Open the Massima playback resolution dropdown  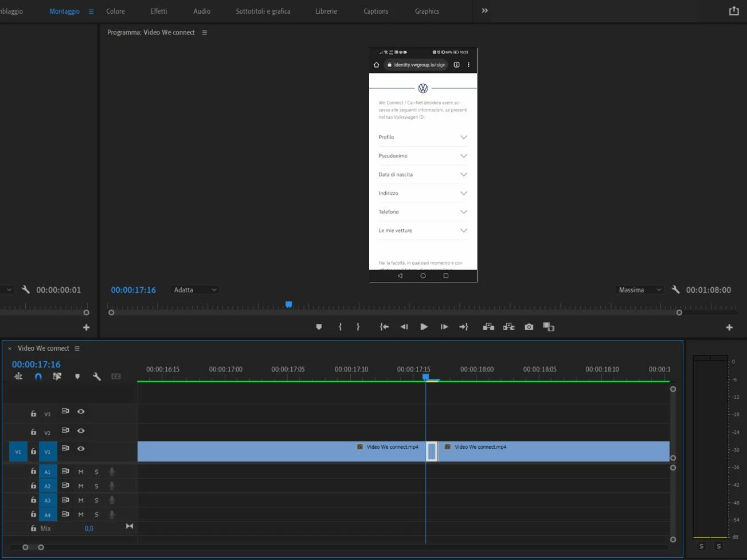tap(640, 290)
